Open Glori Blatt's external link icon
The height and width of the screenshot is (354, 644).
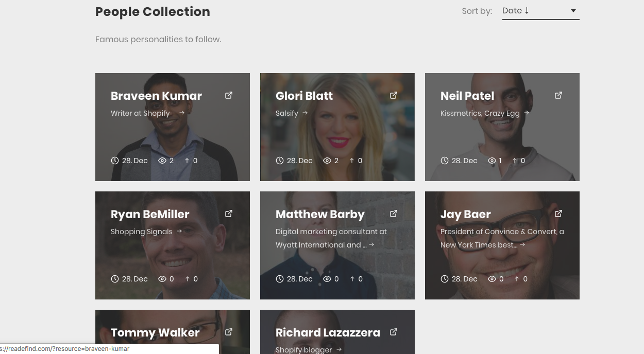tap(393, 95)
